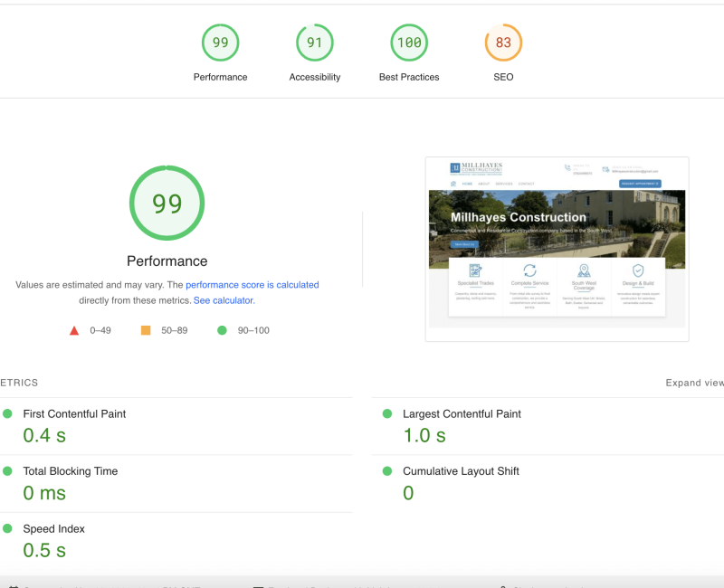724x588 pixels.
Task: Click the First Contentful Paint 0.4 s value
Action: pos(44,435)
